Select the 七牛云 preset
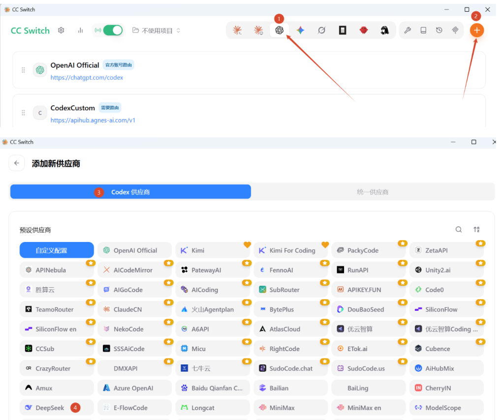The image size is (504, 420). (213, 368)
